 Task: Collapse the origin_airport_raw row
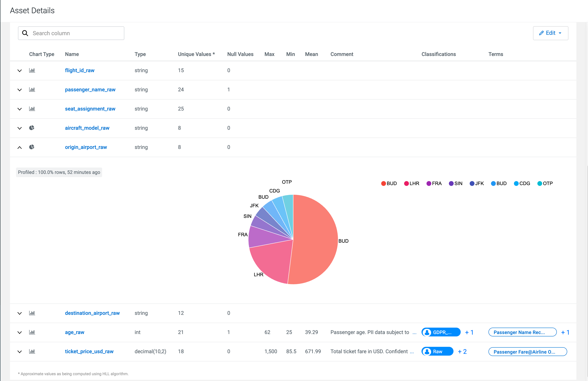[x=20, y=148]
